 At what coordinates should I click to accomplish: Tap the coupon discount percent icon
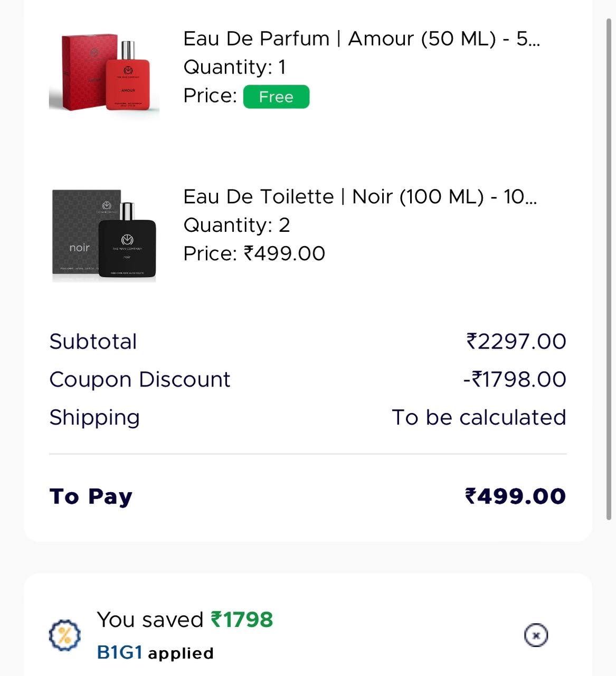click(65, 635)
